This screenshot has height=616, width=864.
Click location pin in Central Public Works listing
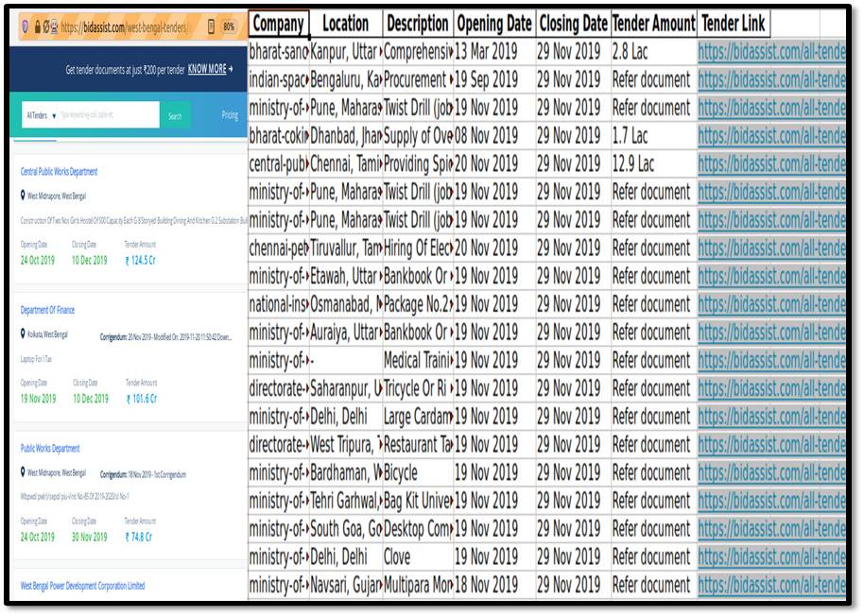(23, 197)
